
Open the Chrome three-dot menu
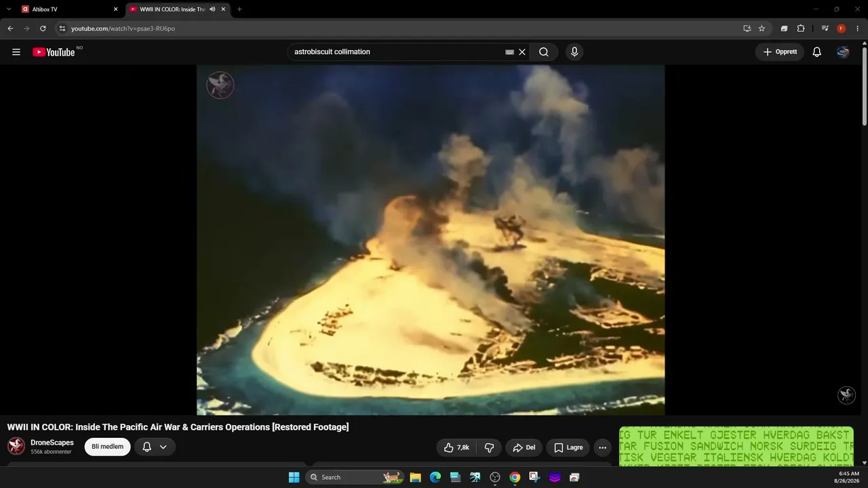coord(858,28)
